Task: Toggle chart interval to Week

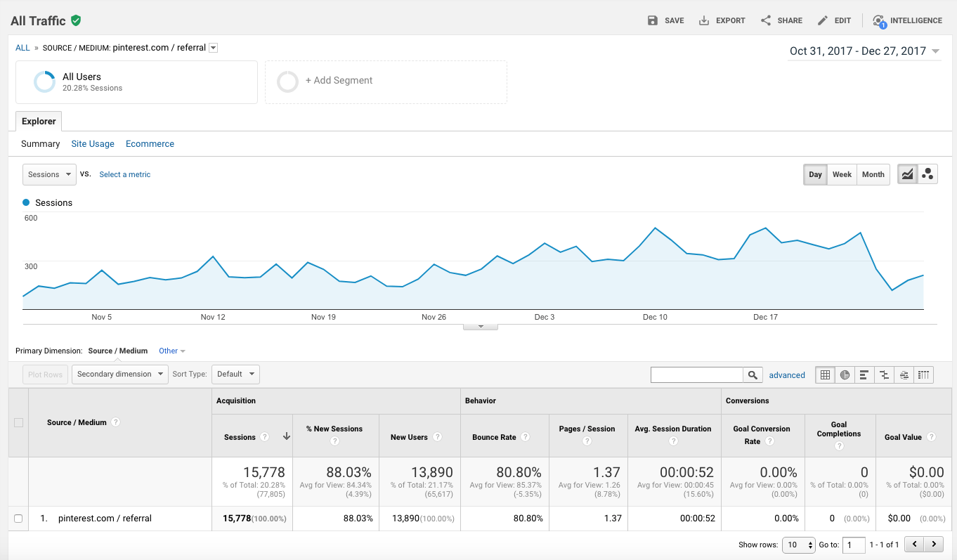Action: tap(842, 174)
